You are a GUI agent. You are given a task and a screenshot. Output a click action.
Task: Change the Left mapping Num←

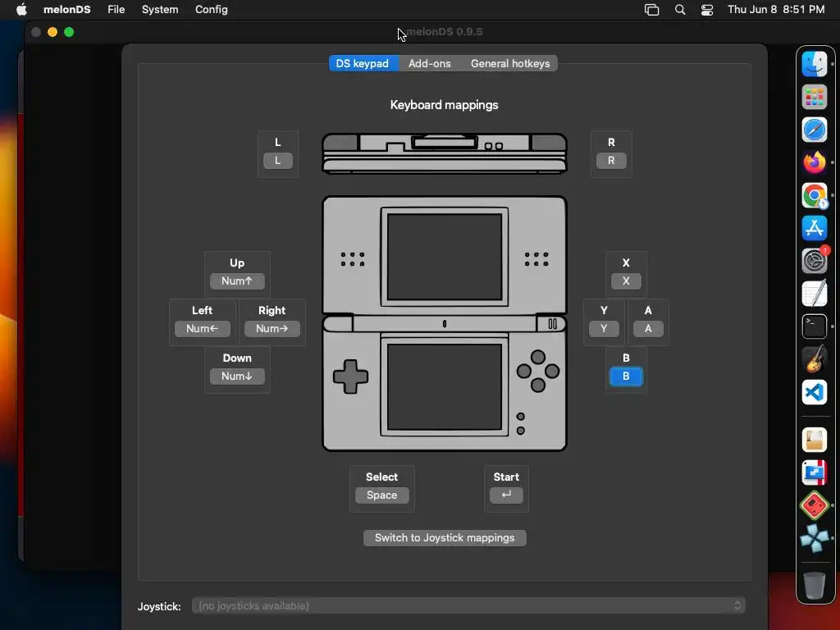coord(203,329)
